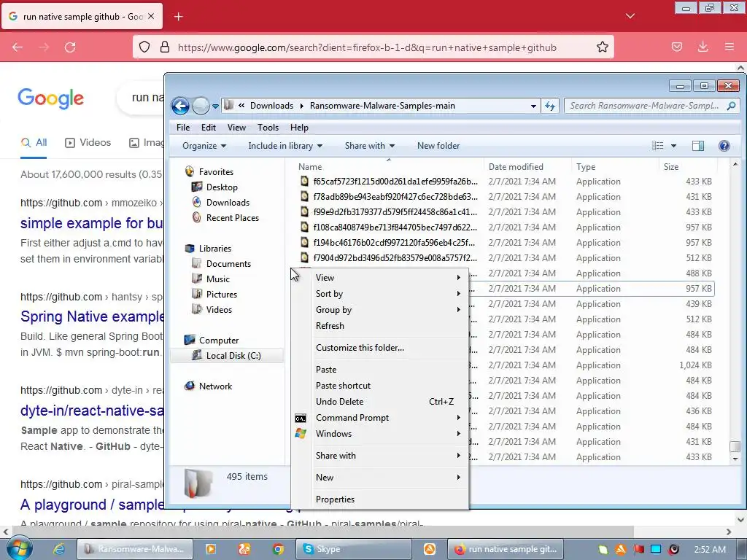This screenshot has height=560, width=747.
Task: Click the New folder button
Action: [438, 146]
